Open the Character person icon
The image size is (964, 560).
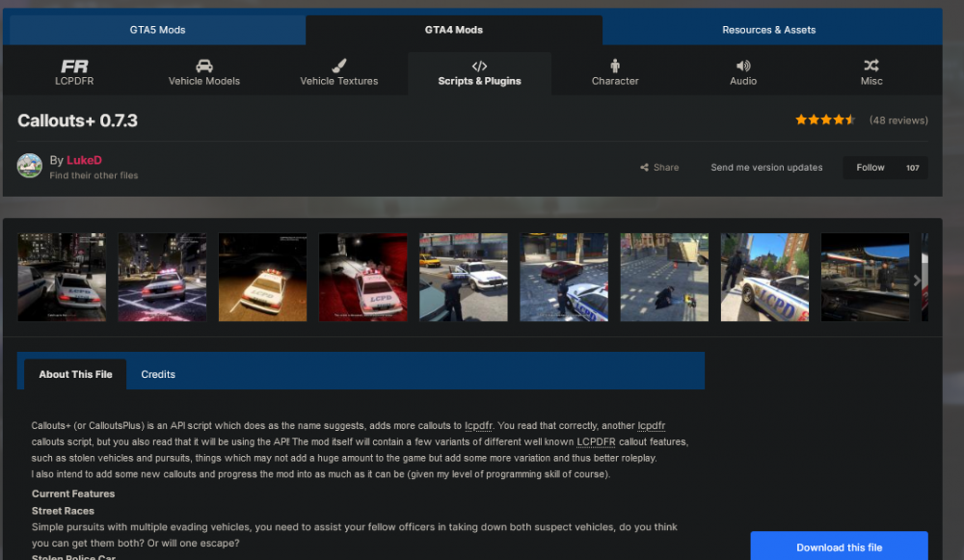pyautogui.click(x=615, y=66)
